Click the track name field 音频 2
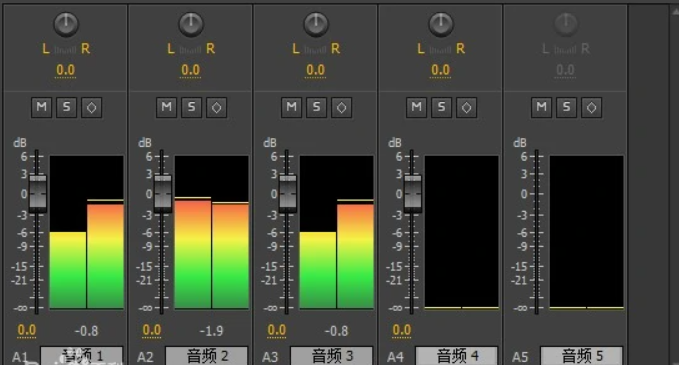This screenshot has height=365, width=679. coord(207,356)
